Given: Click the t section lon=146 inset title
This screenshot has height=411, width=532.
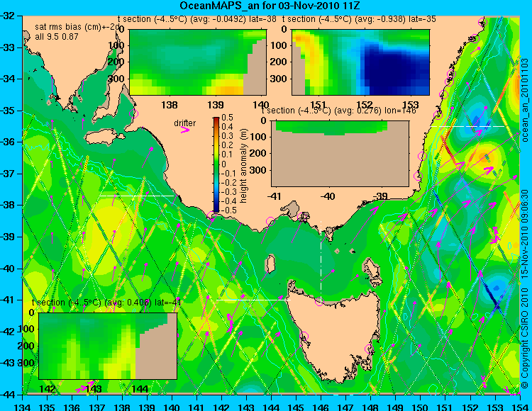Looking at the screenshot, I should click(x=338, y=111).
